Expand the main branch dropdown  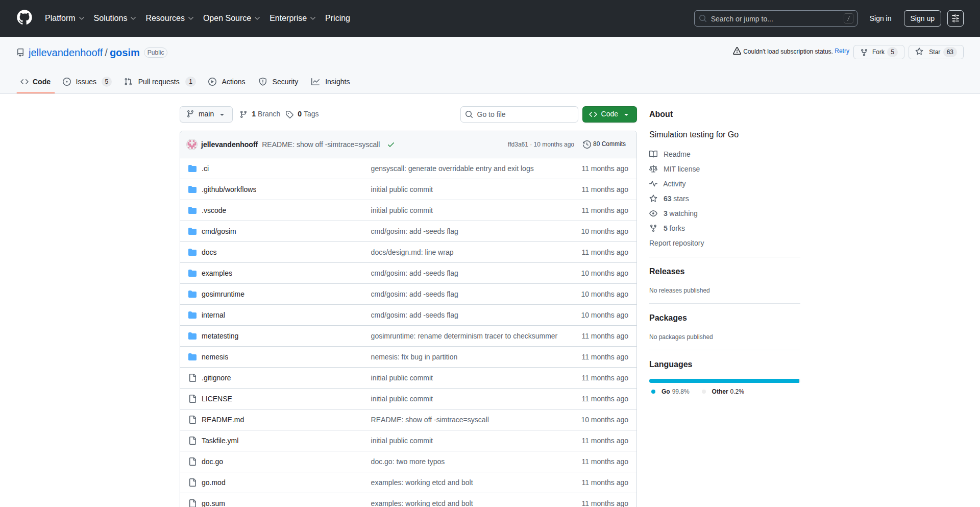point(206,114)
